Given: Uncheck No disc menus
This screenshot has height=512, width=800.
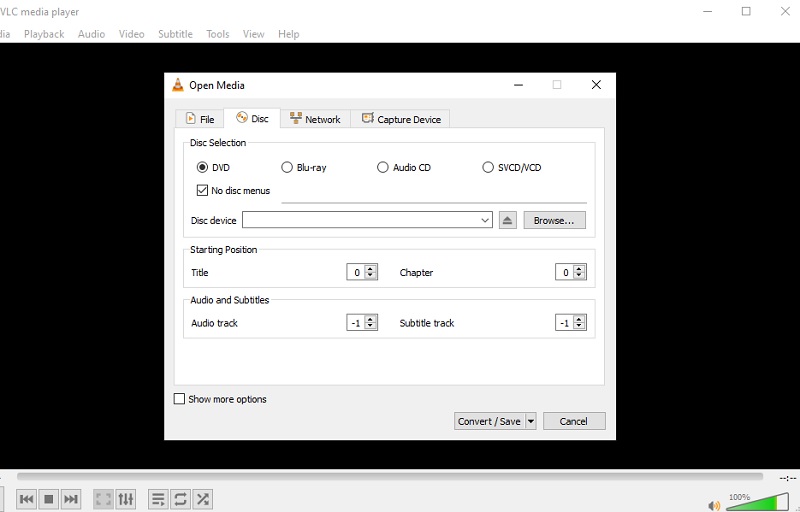Looking at the screenshot, I should click(202, 190).
